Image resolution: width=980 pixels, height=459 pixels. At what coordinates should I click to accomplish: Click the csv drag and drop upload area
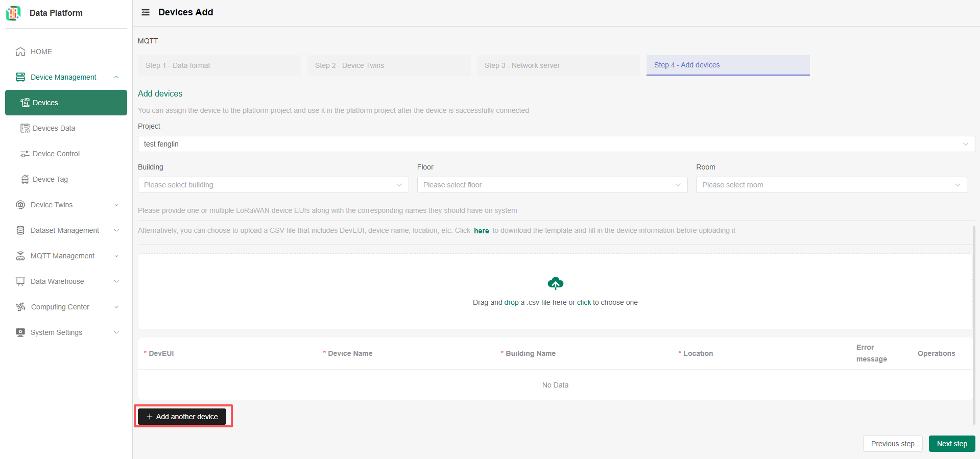coord(555,292)
